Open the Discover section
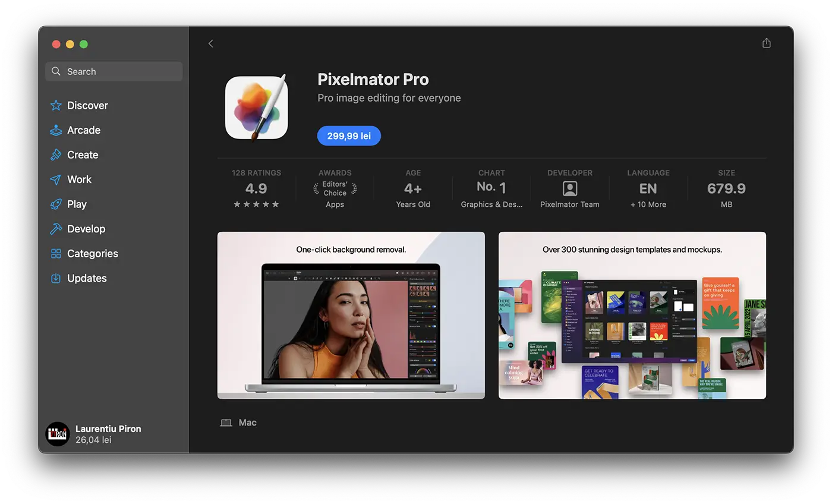 (x=87, y=105)
